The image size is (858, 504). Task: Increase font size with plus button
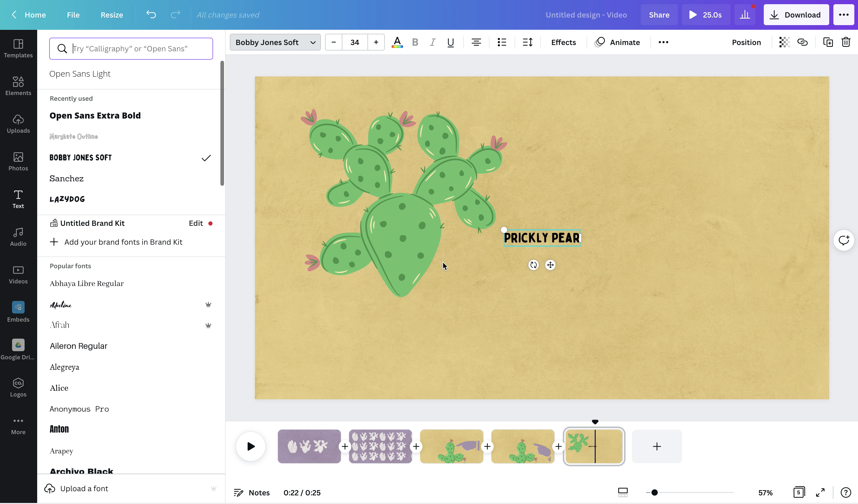pos(376,42)
